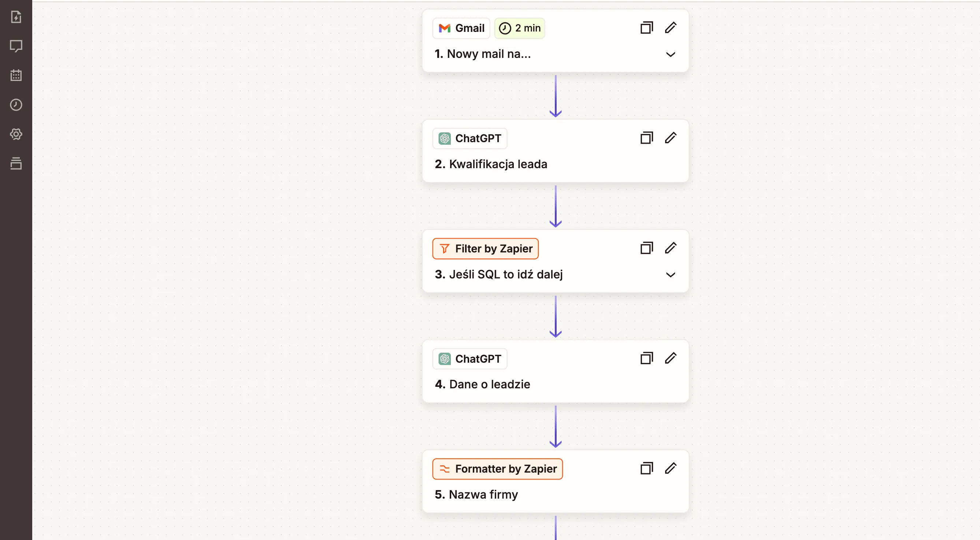Select step title '2. Kwalifikacja leada'
Image resolution: width=980 pixels, height=540 pixels.
click(491, 164)
